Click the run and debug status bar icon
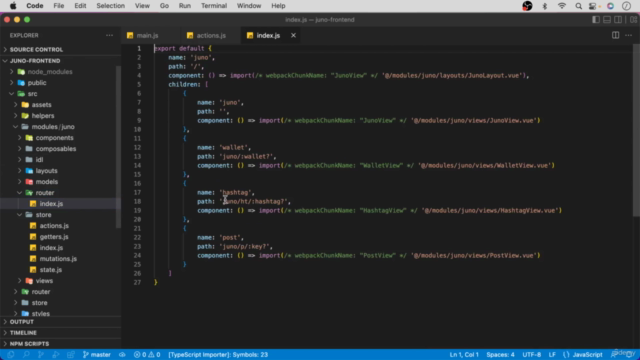 (x=56, y=355)
